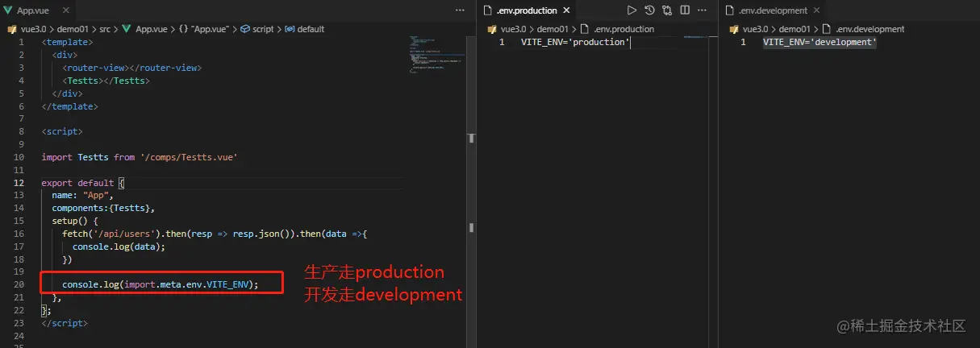
Task: Click demo01 breadcrumb in .env.production editor
Action: [x=553, y=29]
